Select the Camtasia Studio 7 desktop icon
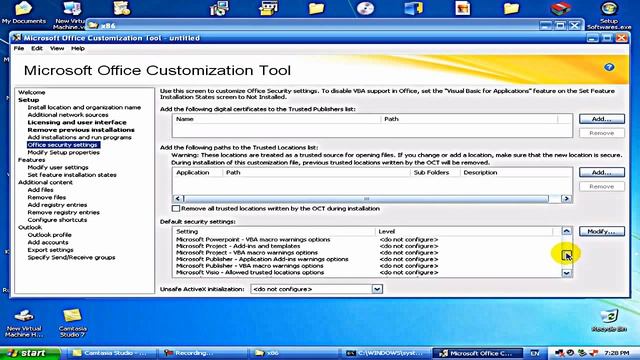Image resolution: width=640 pixels, height=360 pixels. click(x=73, y=322)
